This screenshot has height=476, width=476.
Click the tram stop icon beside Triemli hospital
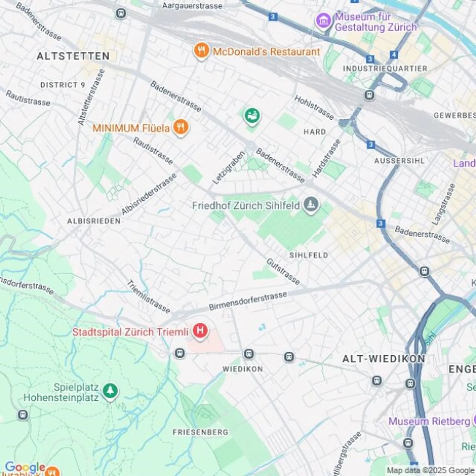point(180,353)
